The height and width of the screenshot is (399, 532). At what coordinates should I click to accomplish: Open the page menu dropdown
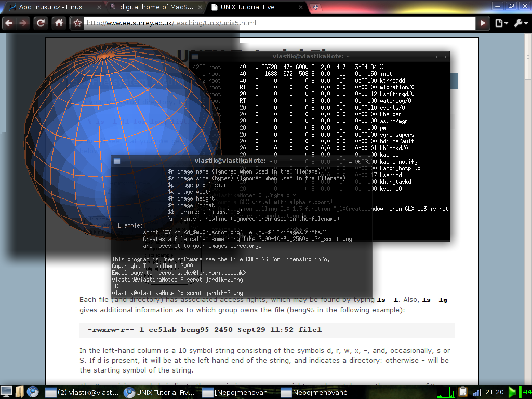tap(501, 23)
